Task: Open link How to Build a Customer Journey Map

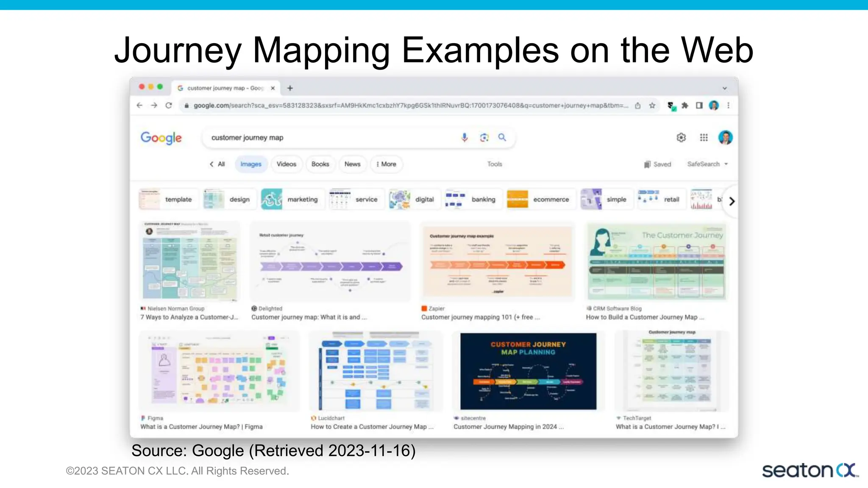Action: coord(645,317)
